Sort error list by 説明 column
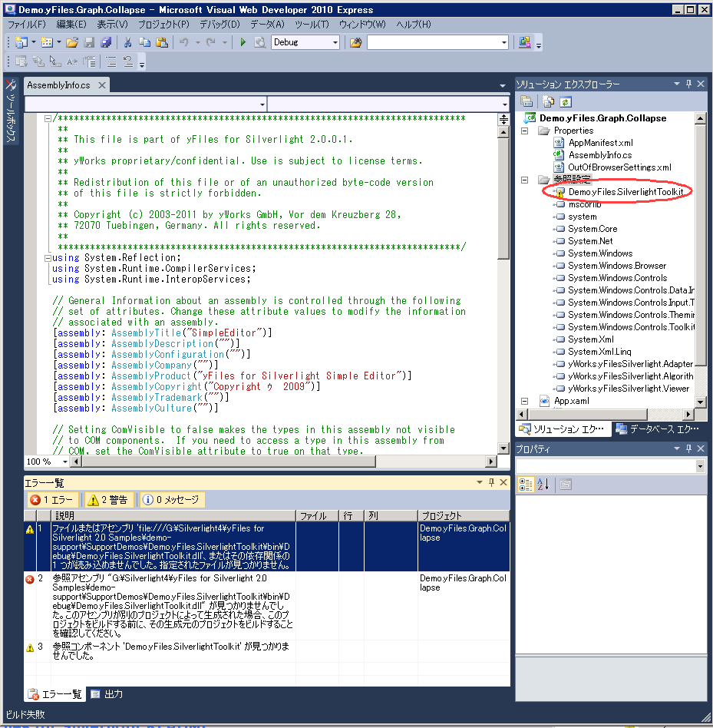This screenshot has height=728, width=713. (x=173, y=515)
